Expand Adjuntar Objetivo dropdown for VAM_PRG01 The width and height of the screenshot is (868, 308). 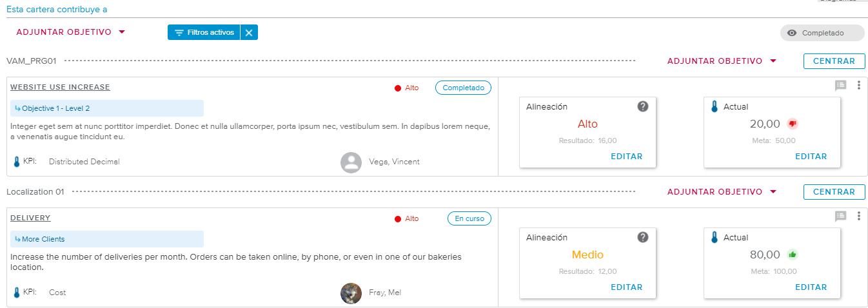pos(721,61)
